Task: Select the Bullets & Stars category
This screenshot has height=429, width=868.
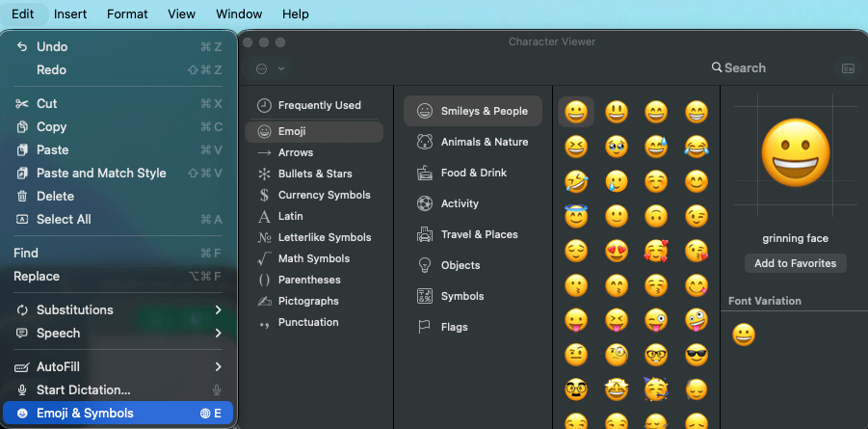Action: pyautogui.click(x=314, y=174)
